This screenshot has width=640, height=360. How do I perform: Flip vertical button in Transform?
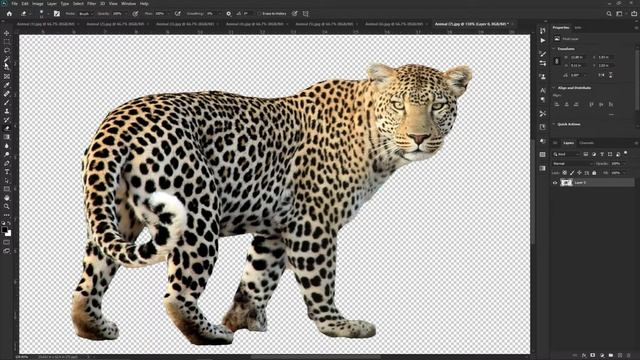pyautogui.click(x=611, y=75)
